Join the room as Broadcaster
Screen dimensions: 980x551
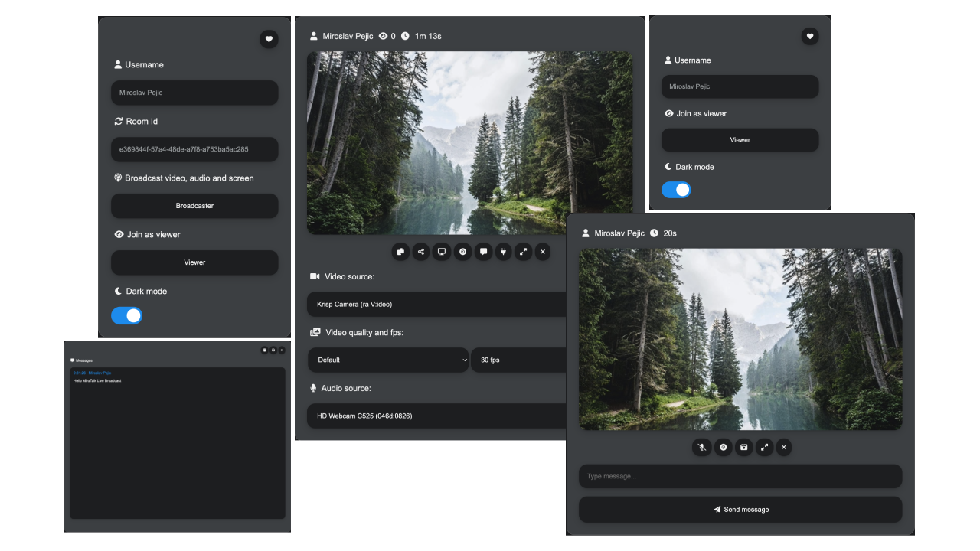pyautogui.click(x=194, y=206)
